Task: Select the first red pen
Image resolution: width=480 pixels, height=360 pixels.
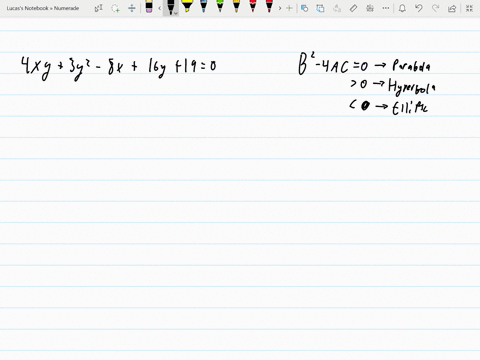Action: 253,6
